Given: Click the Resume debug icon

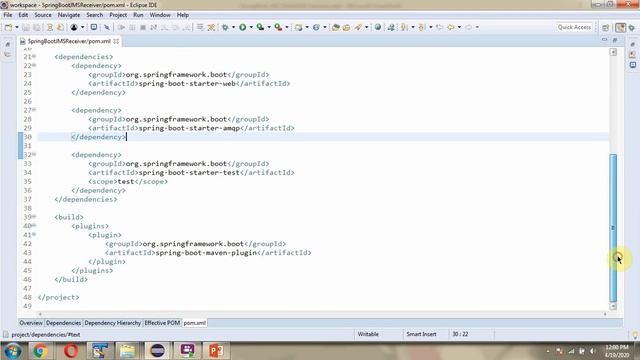Looking at the screenshot, I should tap(122, 27).
